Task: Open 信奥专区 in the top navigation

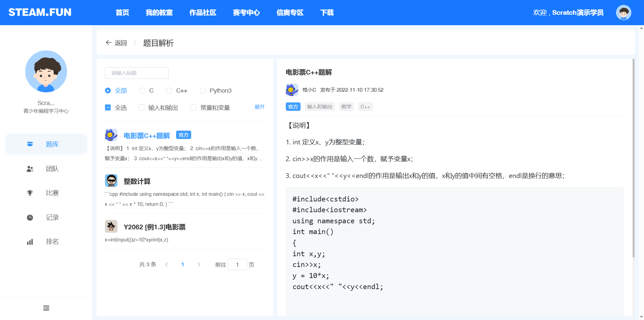Action: coord(290,13)
